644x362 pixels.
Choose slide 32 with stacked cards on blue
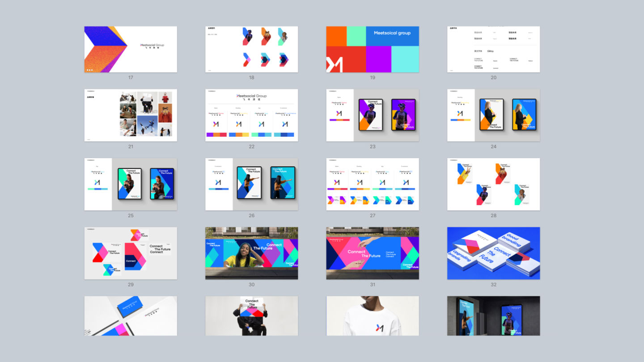493,253
